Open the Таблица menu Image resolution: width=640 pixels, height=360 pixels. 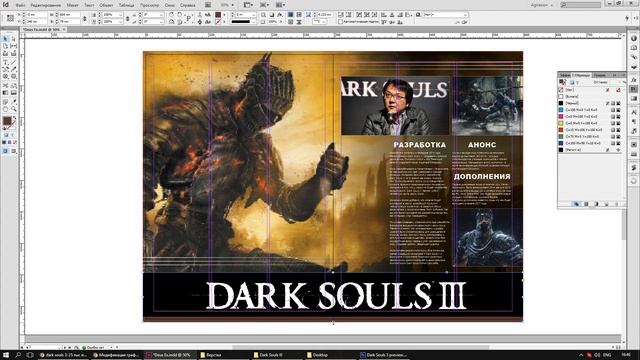pyautogui.click(x=127, y=5)
